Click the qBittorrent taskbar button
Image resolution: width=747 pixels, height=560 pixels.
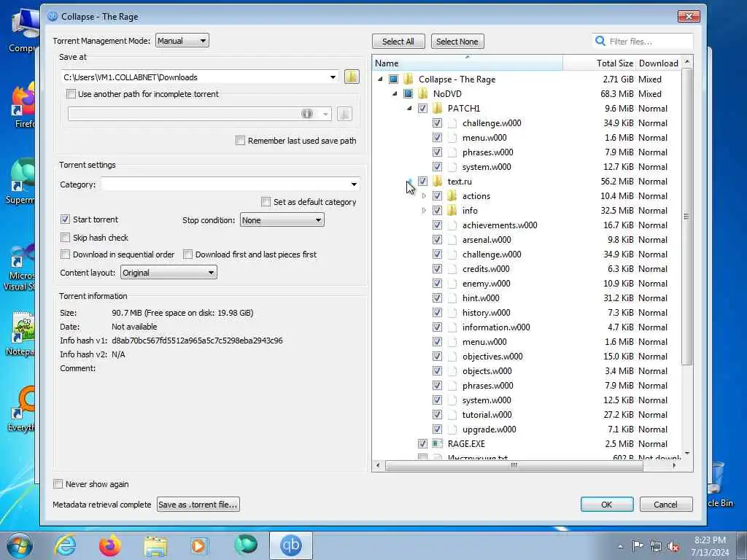(290, 545)
